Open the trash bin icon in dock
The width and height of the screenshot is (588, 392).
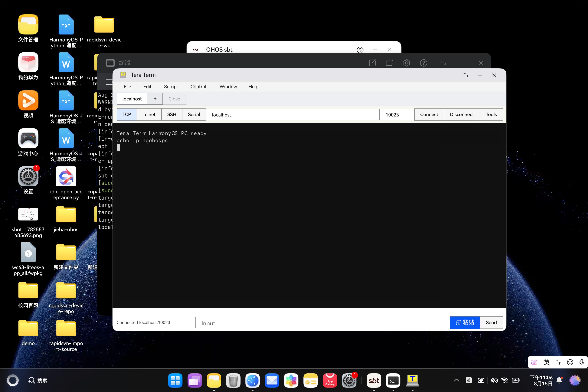pyautogui.click(x=233, y=381)
